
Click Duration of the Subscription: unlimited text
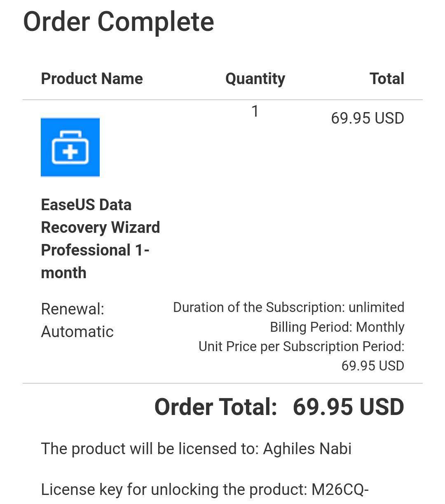coord(288,307)
